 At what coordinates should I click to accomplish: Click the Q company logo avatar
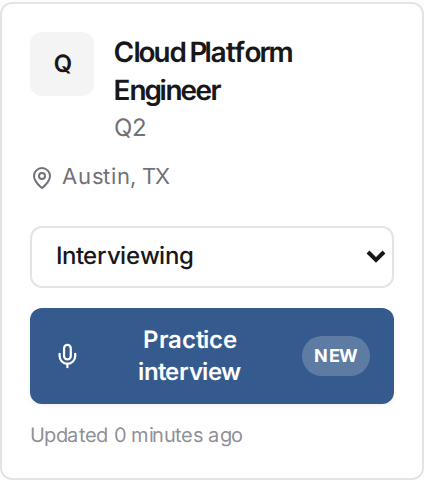(62, 64)
